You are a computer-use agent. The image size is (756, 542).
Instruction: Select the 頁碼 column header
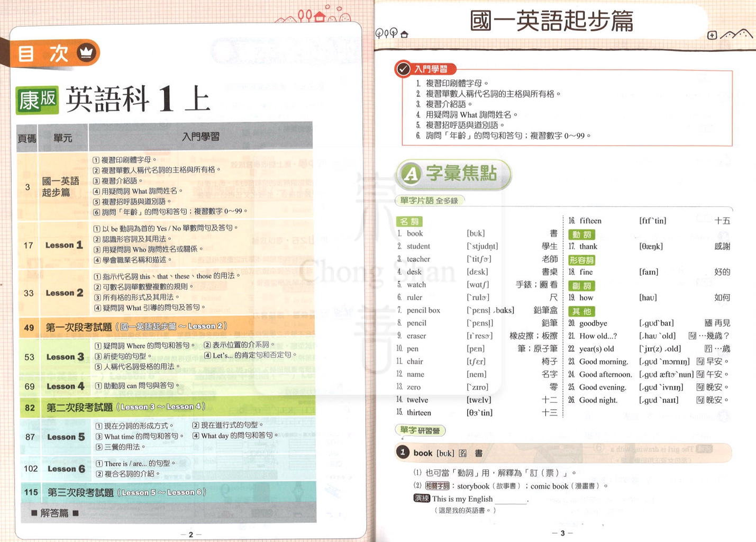pyautogui.click(x=27, y=139)
